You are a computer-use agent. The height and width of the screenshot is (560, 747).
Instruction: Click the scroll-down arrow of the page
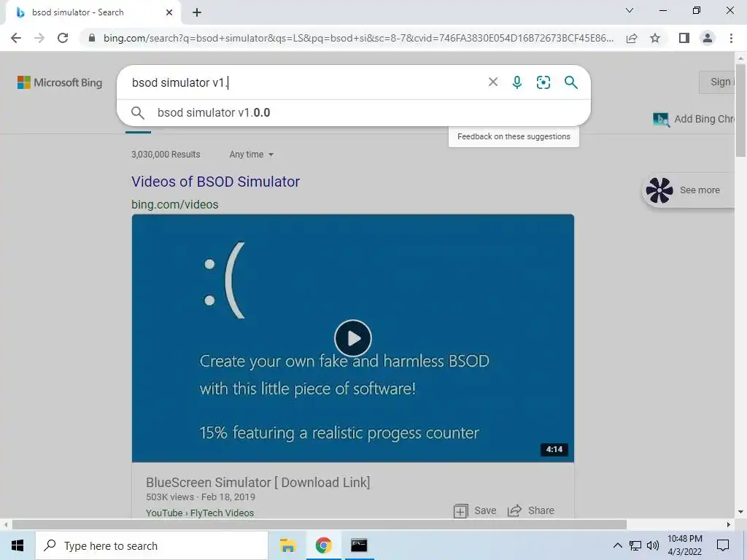point(740,512)
